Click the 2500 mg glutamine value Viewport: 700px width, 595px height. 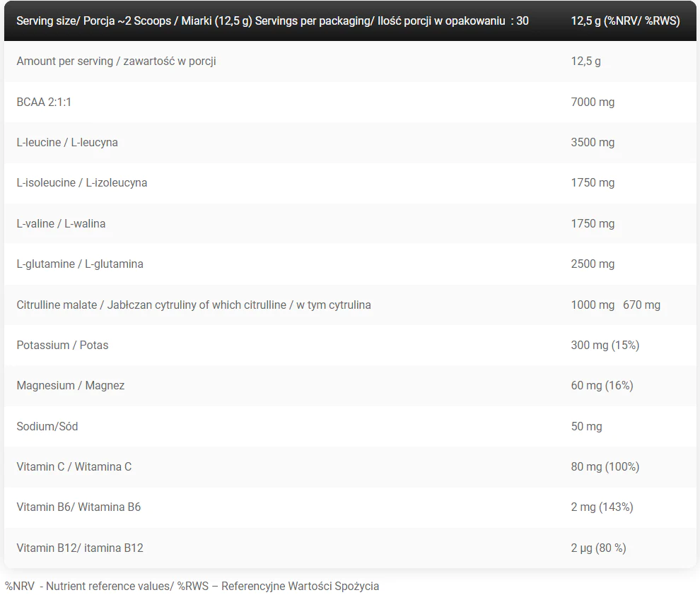click(593, 264)
